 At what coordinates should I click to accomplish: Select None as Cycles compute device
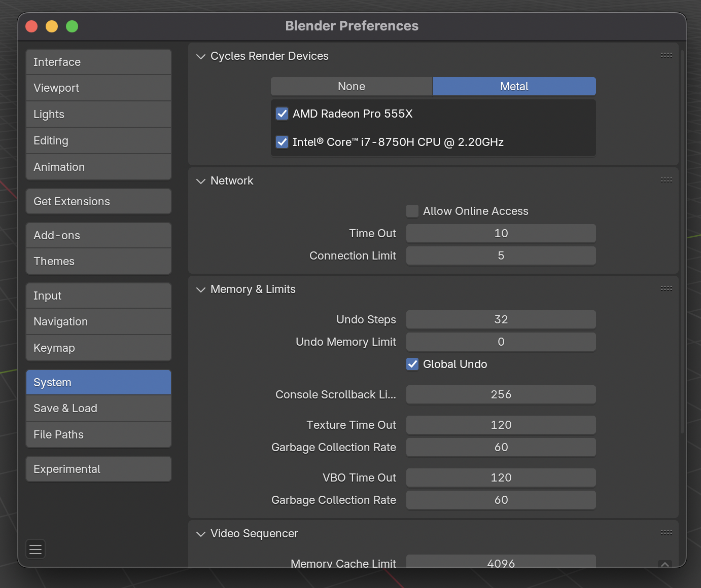pyautogui.click(x=352, y=86)
